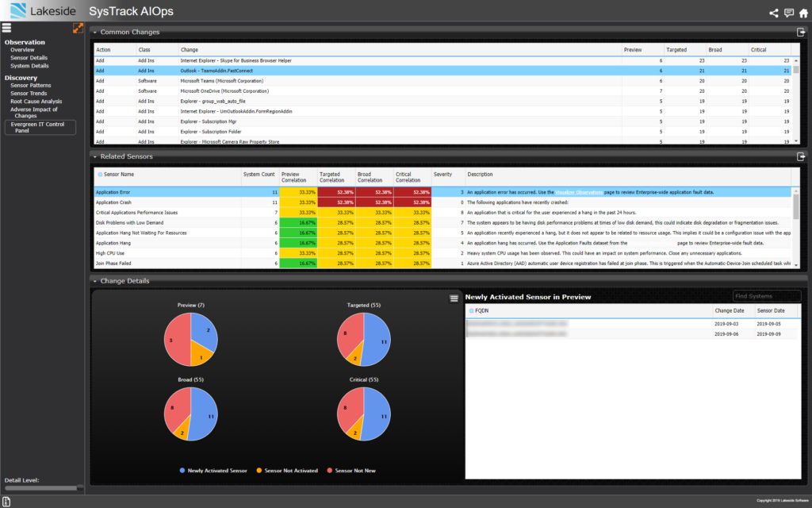
Task: Click the orange expand fullscreen icon
Action: point(78,28)
